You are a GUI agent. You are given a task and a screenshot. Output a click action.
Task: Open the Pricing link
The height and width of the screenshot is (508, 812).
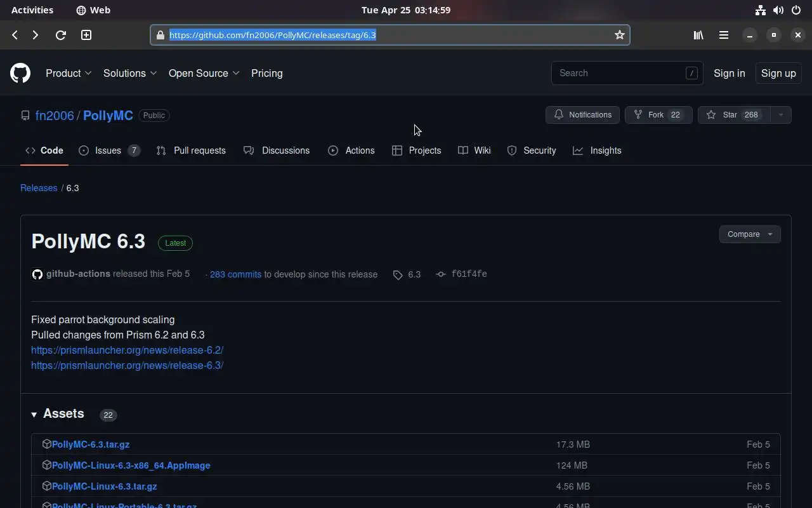[267, 73]
